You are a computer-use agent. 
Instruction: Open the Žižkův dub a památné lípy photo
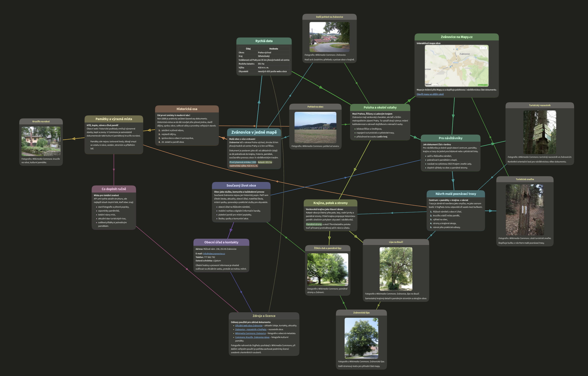click(328, 269)
